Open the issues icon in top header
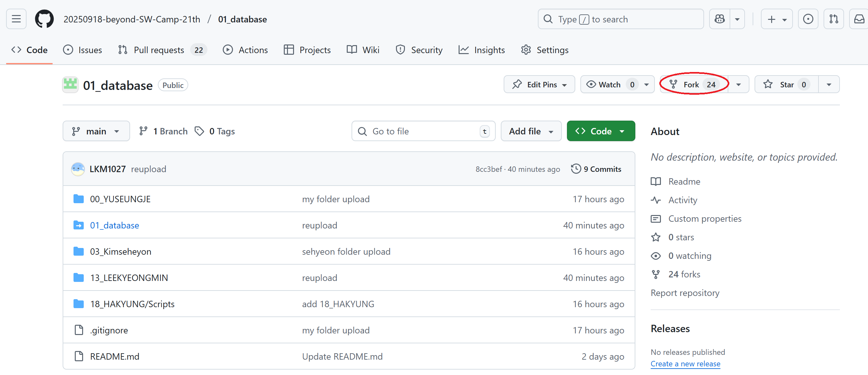The height and width of the screenshot is (375, 868). [x=808, y=19]
